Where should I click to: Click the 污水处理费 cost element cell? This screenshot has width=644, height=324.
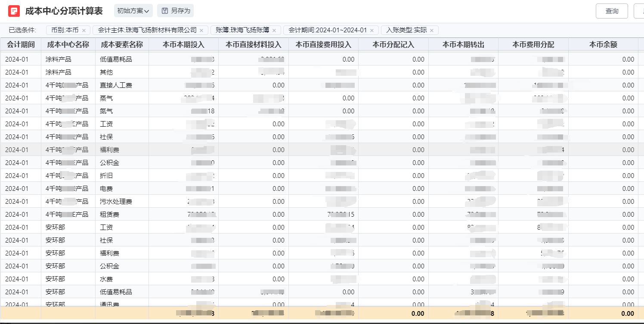tap(116, 201)
